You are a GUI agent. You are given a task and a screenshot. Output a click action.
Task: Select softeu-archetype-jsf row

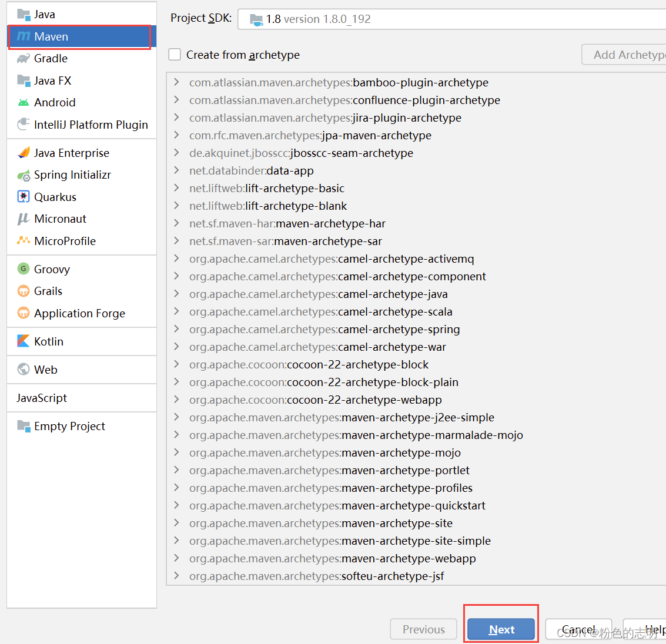tap(416, 576)
